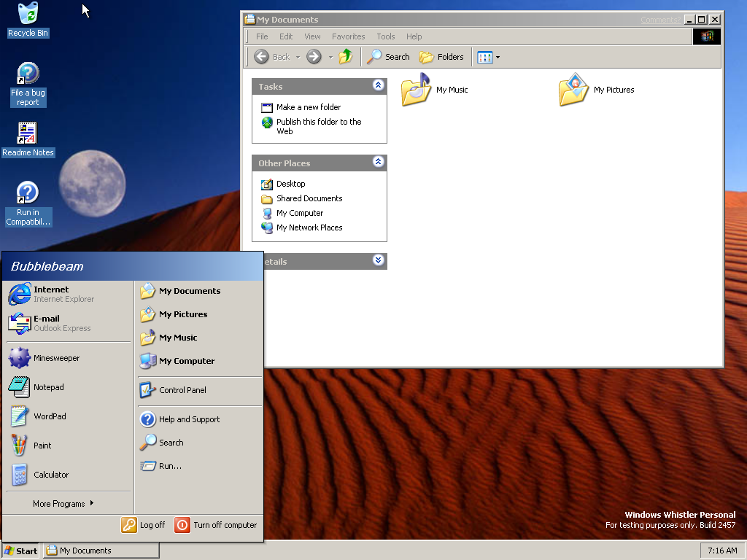This screenshot has height=560, width=747.
Task: Click My Documents taskbar button
Action: click(101, 551)
